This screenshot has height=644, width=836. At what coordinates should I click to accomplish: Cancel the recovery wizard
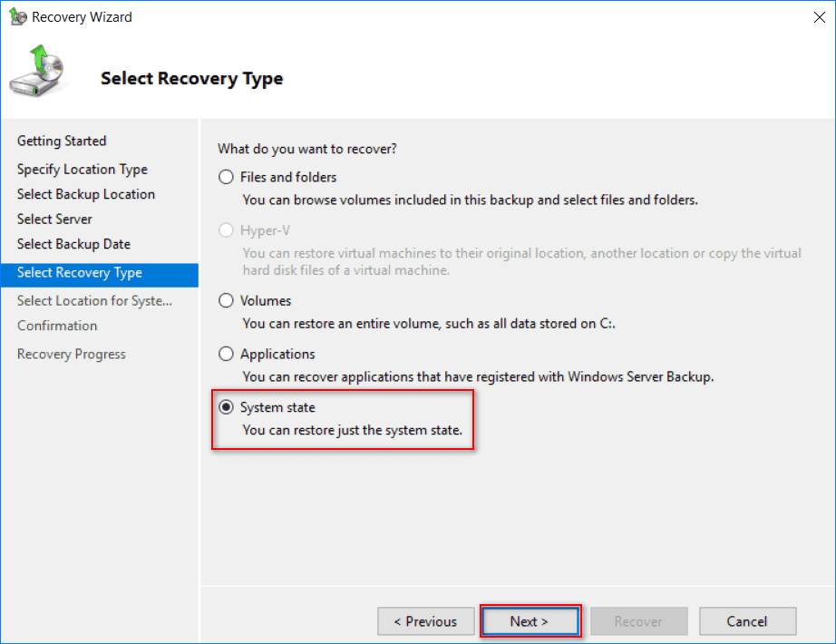[x=747, y=621]
